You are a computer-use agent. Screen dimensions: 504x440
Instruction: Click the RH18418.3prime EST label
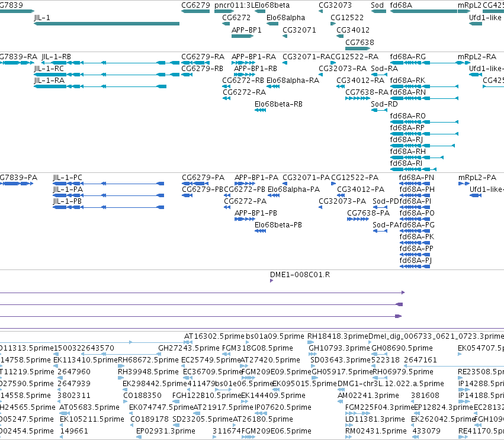point(338,336)
